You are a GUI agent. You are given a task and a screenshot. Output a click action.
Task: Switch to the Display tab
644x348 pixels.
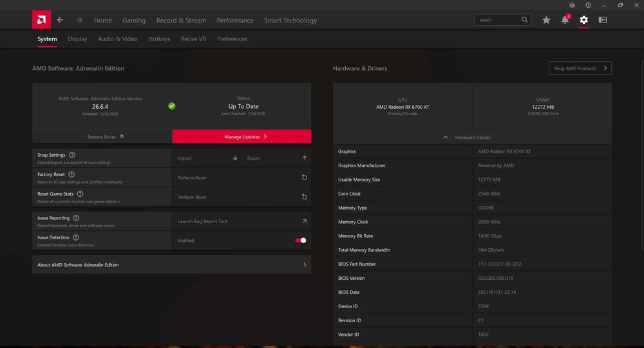coord(77,39)
